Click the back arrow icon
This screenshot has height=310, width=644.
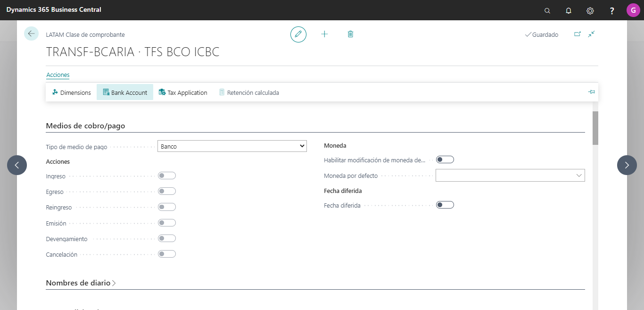[x=31, y=34]
